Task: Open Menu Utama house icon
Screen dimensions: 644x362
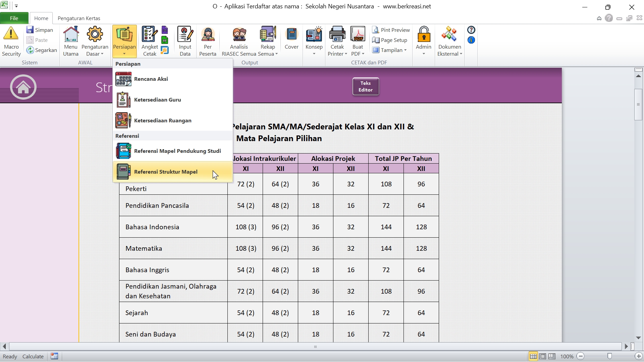Action: click(71, 34)
